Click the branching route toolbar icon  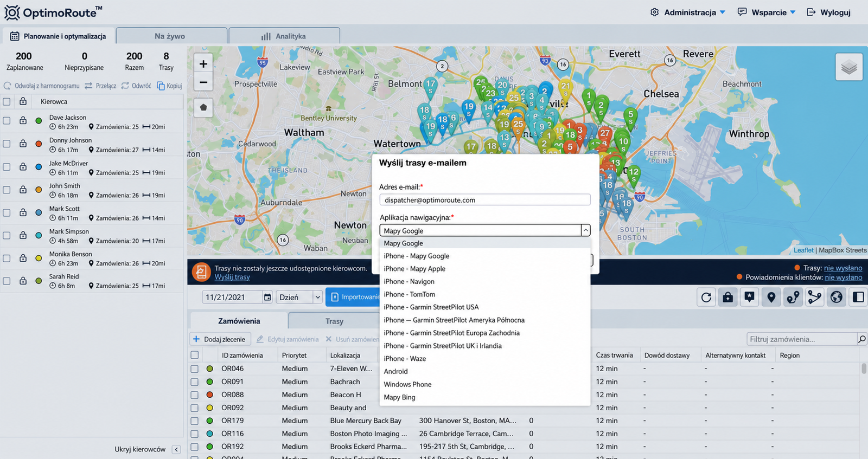click(815, 297)
